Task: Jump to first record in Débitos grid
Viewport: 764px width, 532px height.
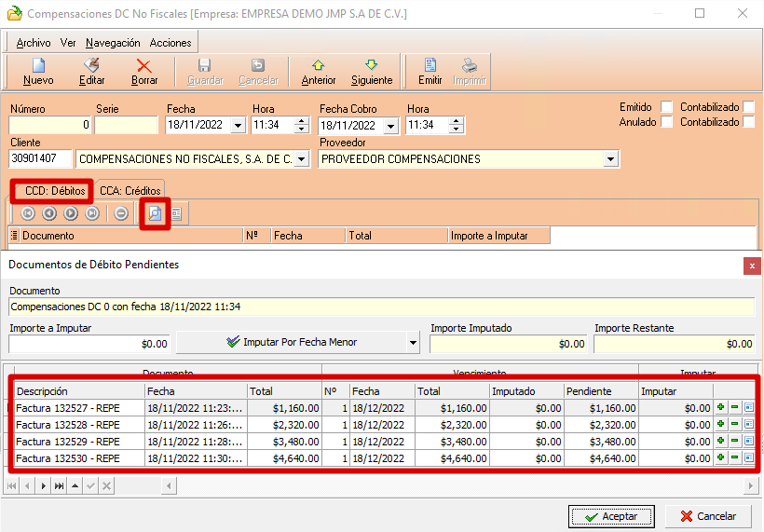Action: (28, 213)
